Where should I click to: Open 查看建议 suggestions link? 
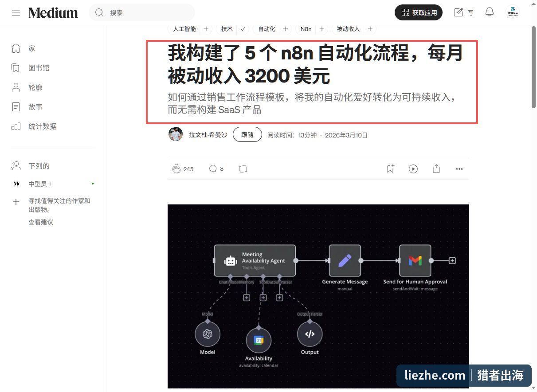41,222
